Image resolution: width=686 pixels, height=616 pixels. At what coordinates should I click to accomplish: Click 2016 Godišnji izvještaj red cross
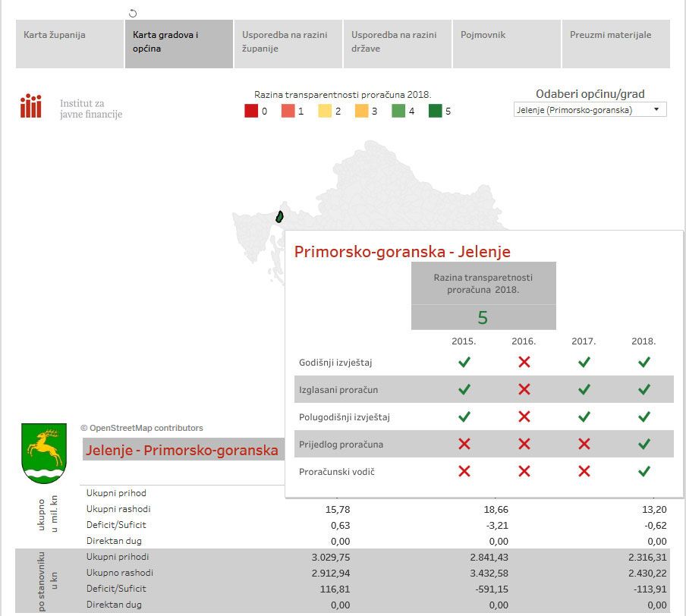(x=524, y=362)
